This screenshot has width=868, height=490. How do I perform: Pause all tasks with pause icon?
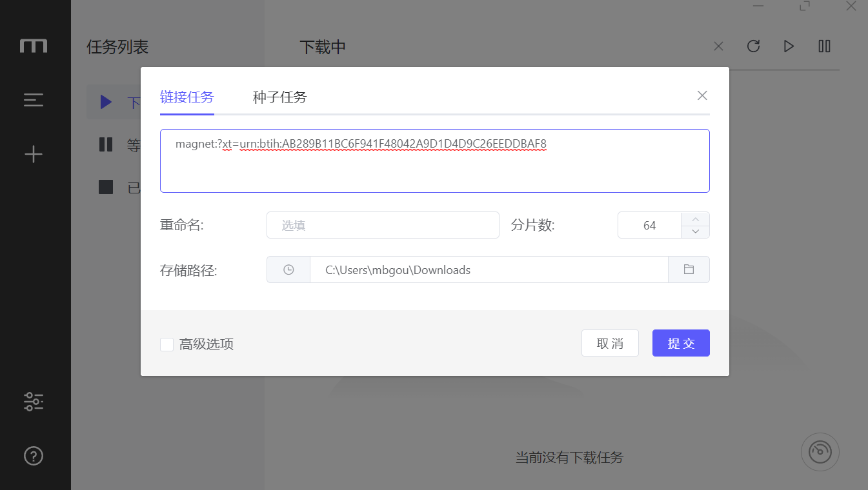coord(824,46)
